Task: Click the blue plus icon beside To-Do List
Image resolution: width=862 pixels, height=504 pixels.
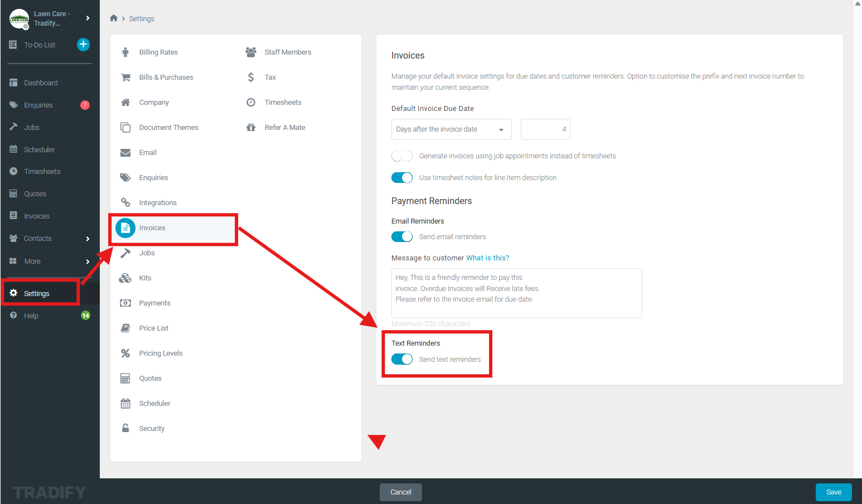Action: point(83,45)
